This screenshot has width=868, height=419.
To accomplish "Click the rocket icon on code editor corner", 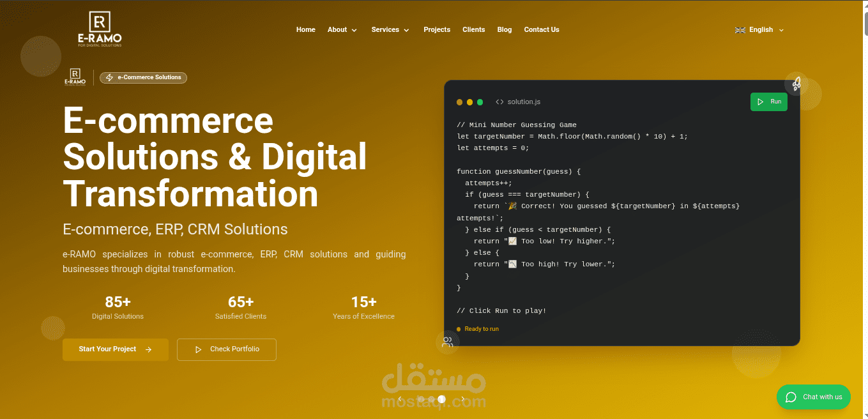I will pyautogui.click(x=796, y=84).
